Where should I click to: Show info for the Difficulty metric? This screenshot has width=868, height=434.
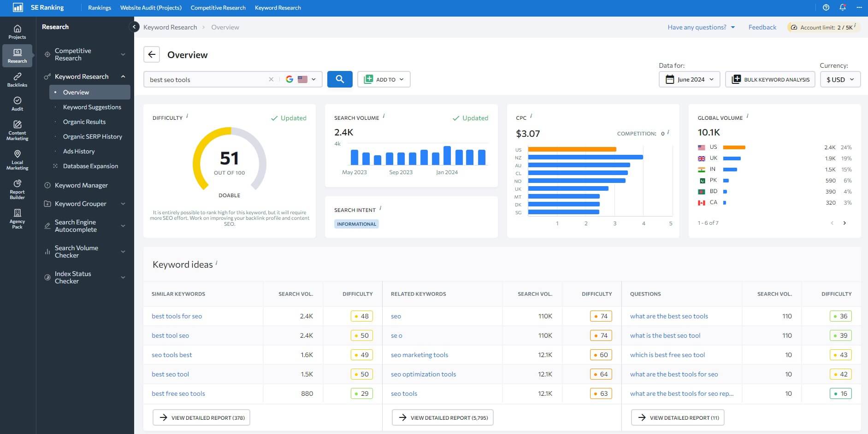(187, 116)
